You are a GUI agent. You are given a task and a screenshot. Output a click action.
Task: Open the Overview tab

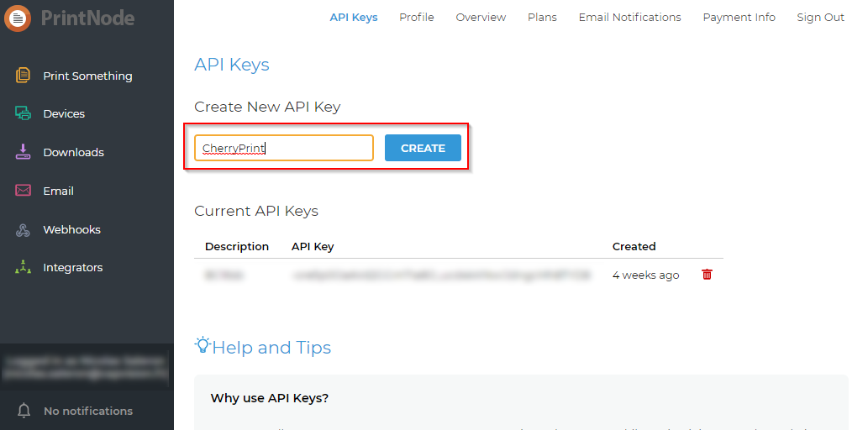[x=481, y=17]
